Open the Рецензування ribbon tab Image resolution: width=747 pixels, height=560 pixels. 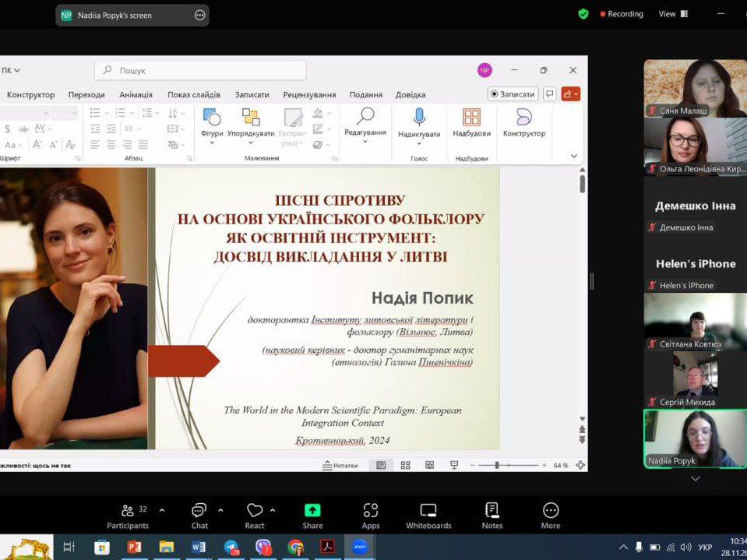(x=309, y=94)
